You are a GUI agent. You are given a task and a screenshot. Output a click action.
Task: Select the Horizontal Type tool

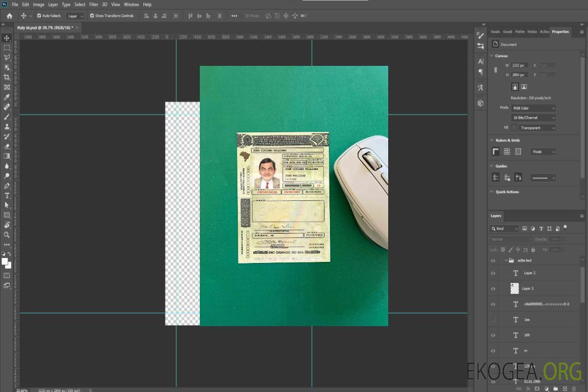coord(7,195)
